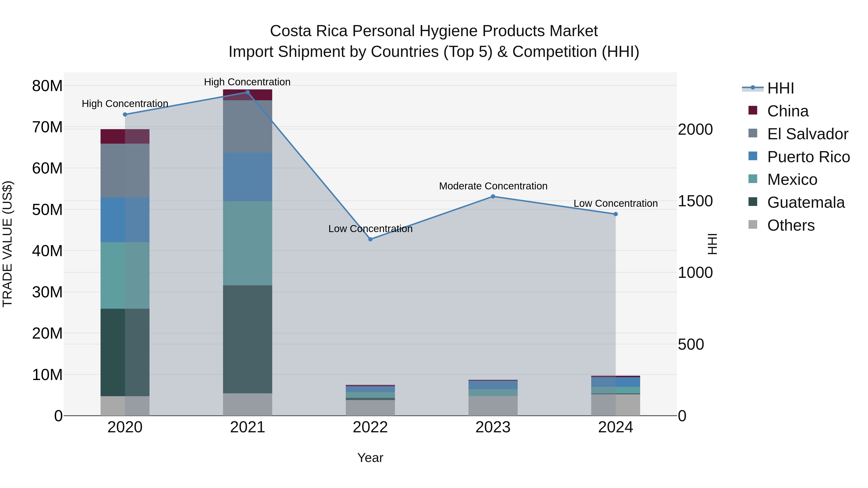The width and height of the screenshot is (868, 488).
Task: Click the rotated 'HHI' right axis title
Action: pos(712,244)
